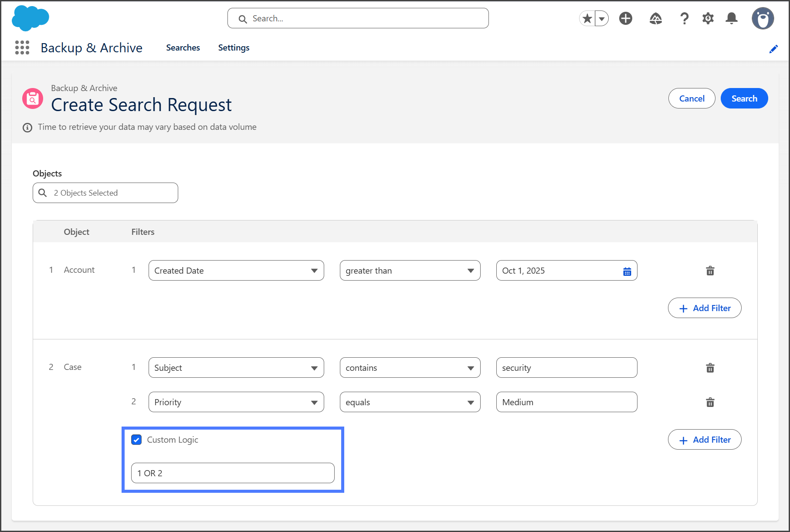This screenshot has width=790, height=532.
Task: Click the help question mark icon
Action: point(684,18)
